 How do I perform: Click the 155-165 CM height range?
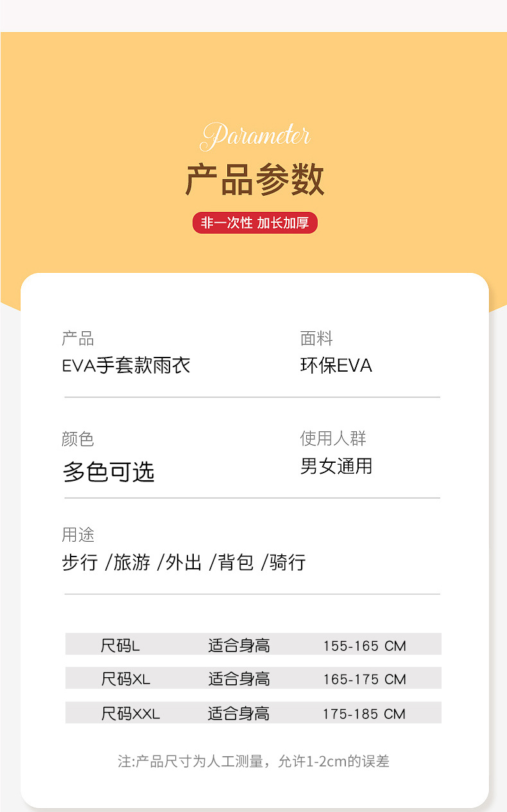(365, 646)
